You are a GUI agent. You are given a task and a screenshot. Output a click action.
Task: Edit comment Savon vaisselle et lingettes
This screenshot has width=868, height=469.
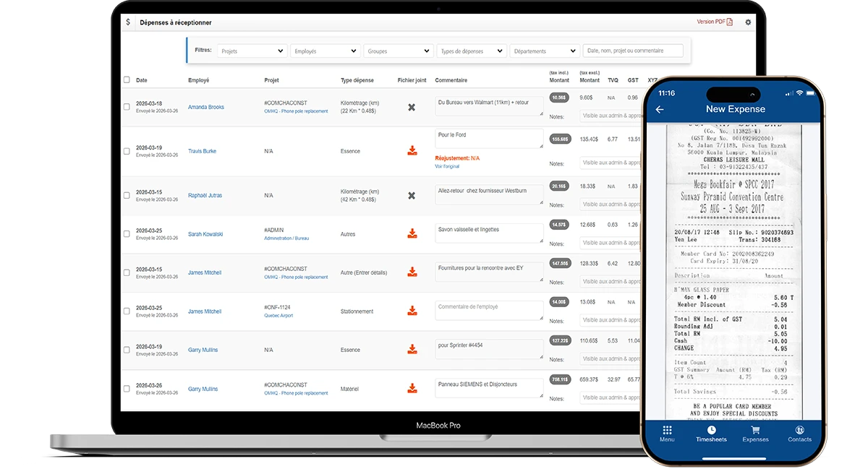(x=489, y=233)
